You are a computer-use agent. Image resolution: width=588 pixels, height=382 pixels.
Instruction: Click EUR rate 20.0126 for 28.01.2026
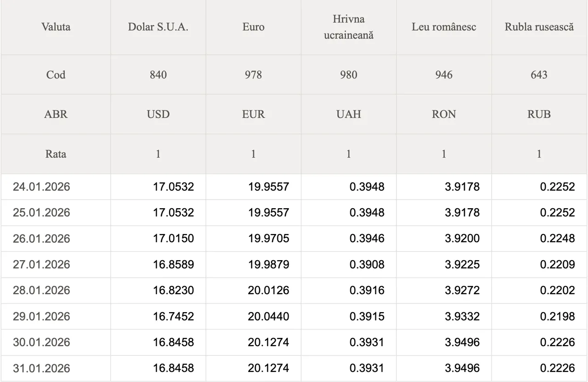(268, 291)
